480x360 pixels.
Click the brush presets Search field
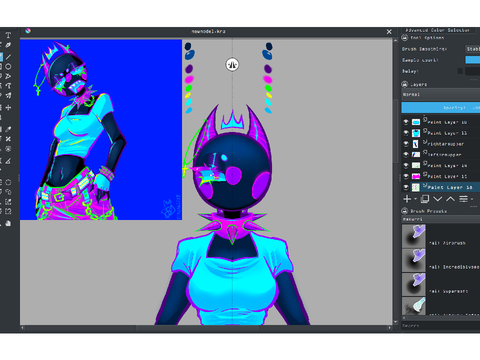(441, 326)
